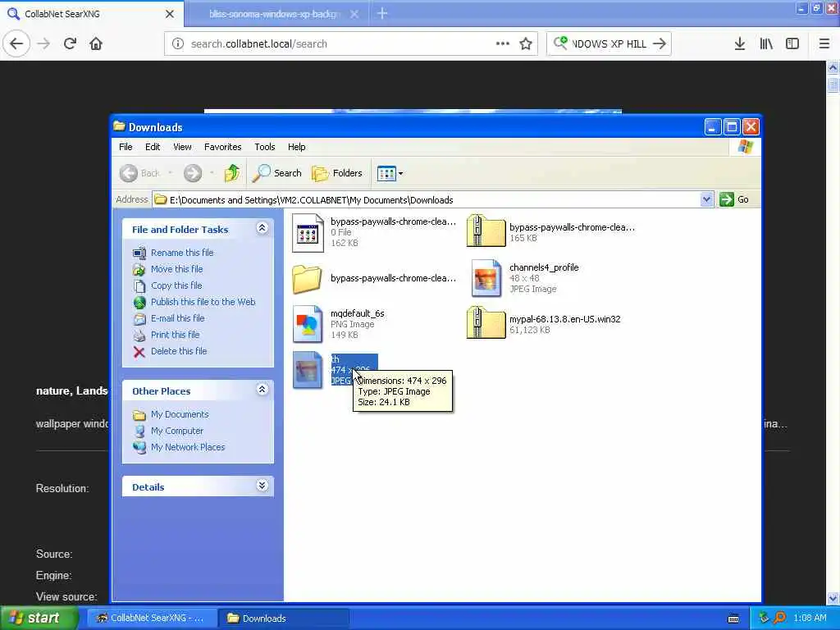Screen dimensions: 840x630
Task: Open the Back history dropdown arrow
Action: tap(171, 173)
